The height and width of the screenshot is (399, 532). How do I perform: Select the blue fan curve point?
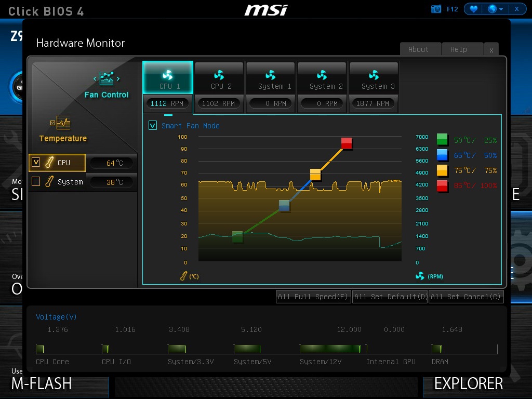click(284, 205)
